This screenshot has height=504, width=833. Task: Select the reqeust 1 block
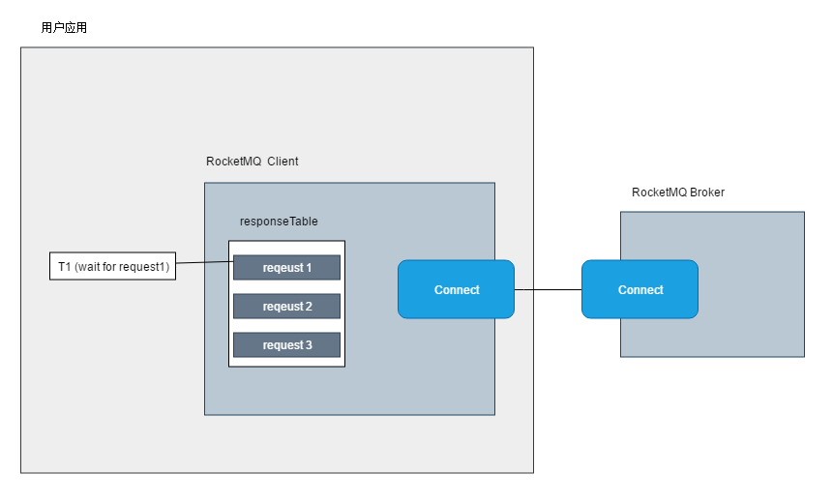[287, 267]
